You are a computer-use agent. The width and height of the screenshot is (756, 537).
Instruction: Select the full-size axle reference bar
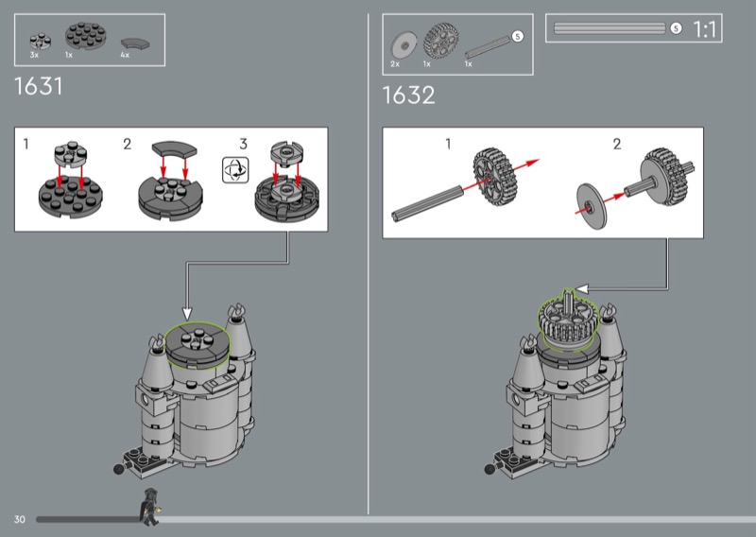[609, 28]
